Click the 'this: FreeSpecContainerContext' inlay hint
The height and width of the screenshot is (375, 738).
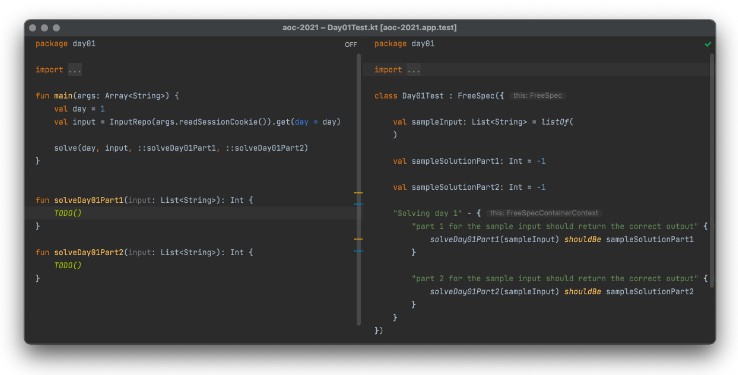click(x=544, y=213)
